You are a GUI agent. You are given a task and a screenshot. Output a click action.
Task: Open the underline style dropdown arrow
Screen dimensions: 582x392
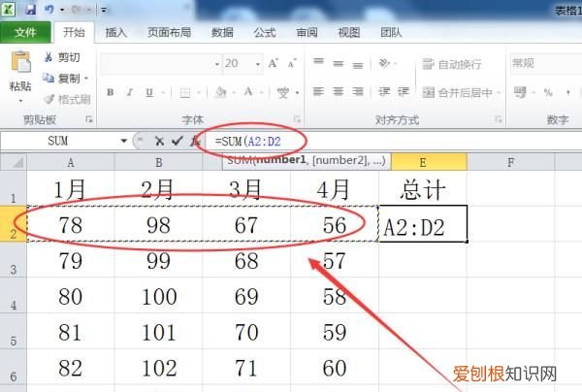(x=163, y=92)
